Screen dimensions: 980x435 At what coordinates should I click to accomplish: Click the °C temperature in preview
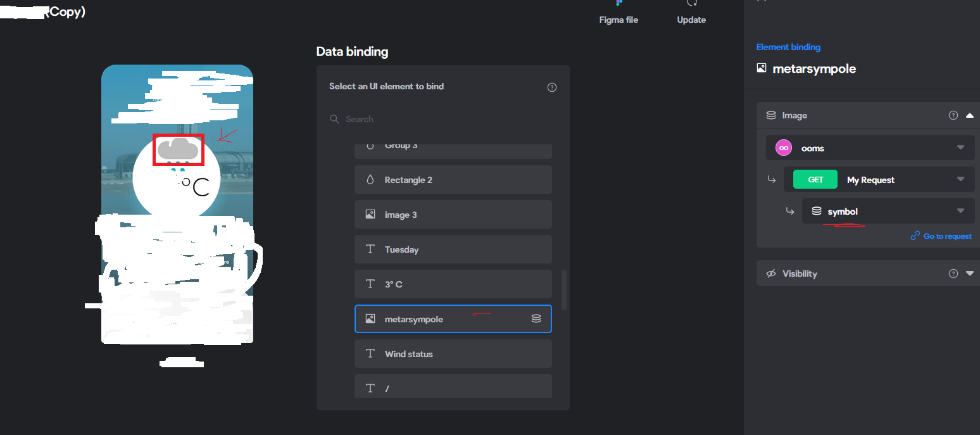(196, 186)
